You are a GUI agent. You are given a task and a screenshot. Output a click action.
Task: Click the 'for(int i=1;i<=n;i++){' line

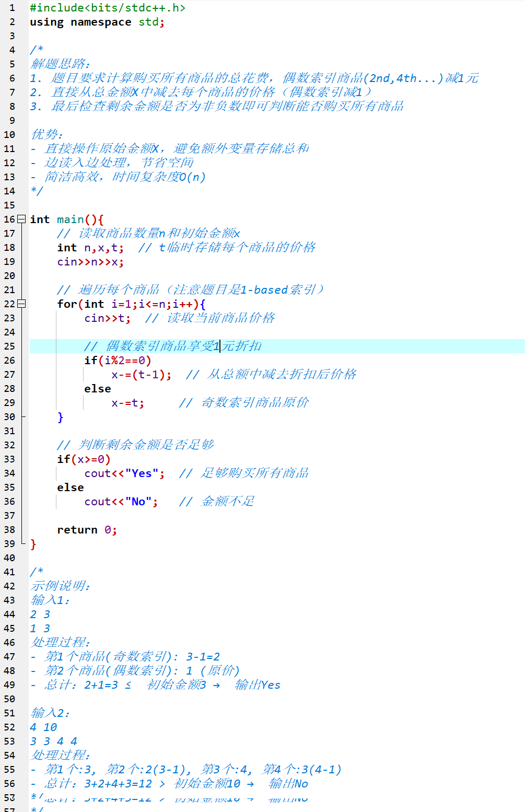(x=132, y=304)
